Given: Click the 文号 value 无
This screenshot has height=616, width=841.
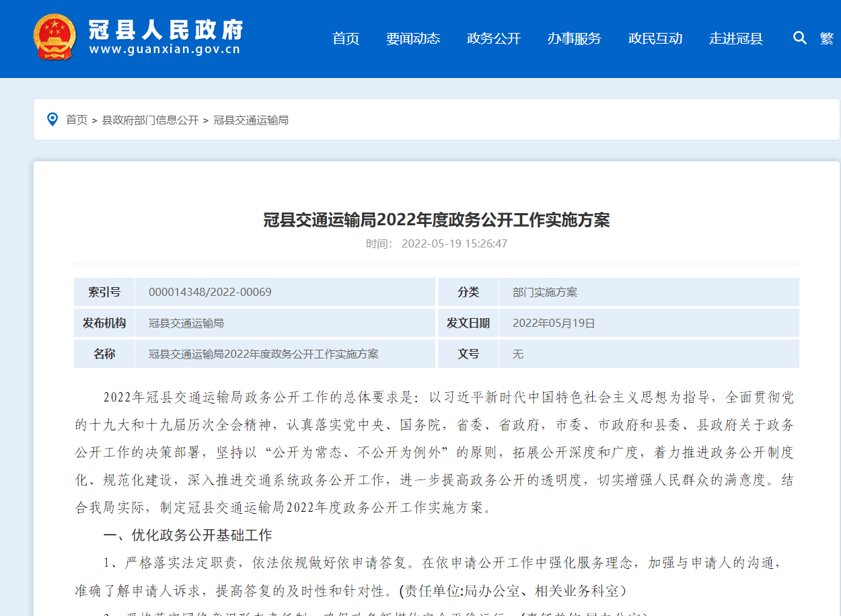Looking at the screenshot, I should (518, 354).
